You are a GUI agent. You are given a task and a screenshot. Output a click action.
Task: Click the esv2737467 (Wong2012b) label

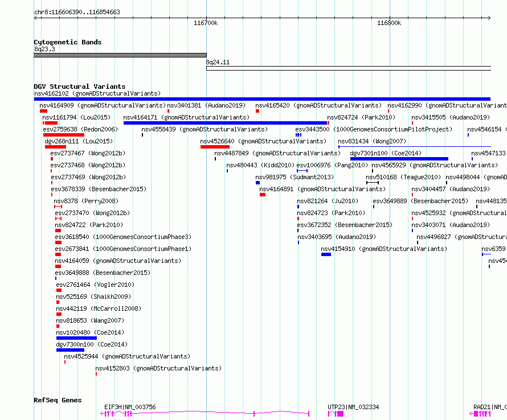(88, 153)
